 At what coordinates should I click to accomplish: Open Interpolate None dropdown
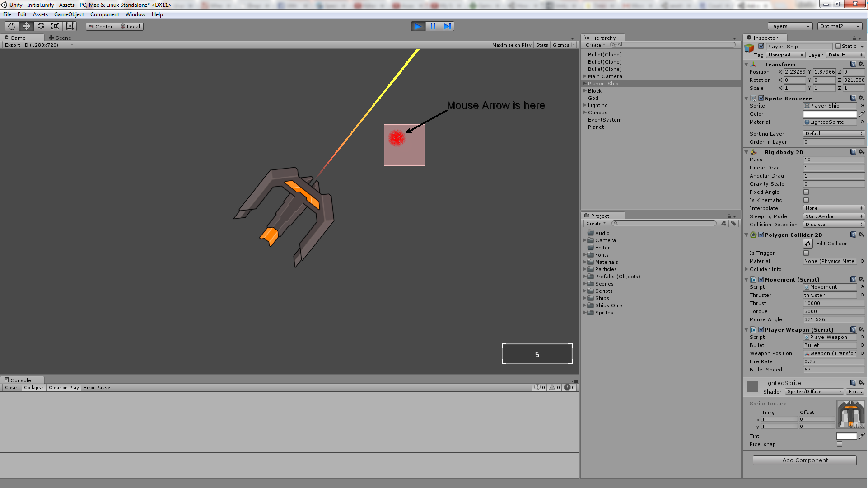834,208
